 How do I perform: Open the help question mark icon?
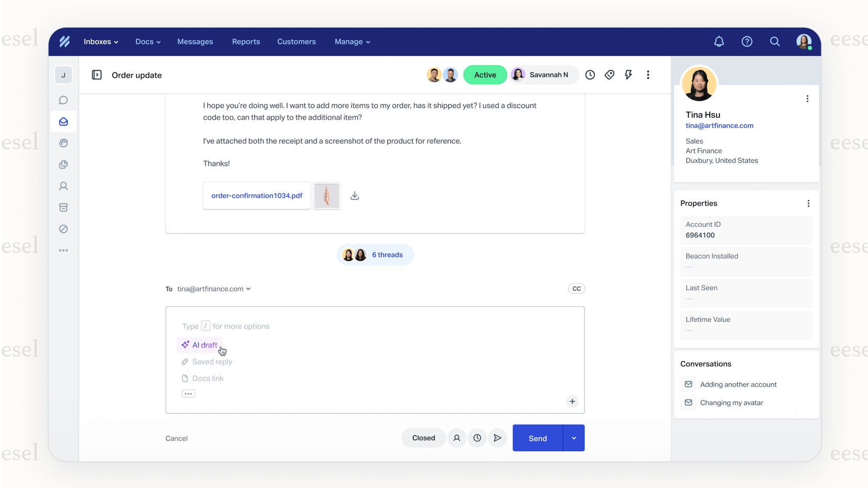coord(747,41)
